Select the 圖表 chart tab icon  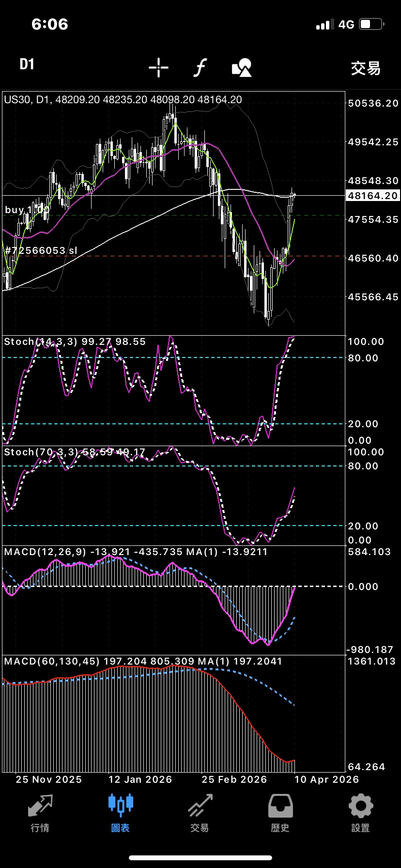click(121, 813)
